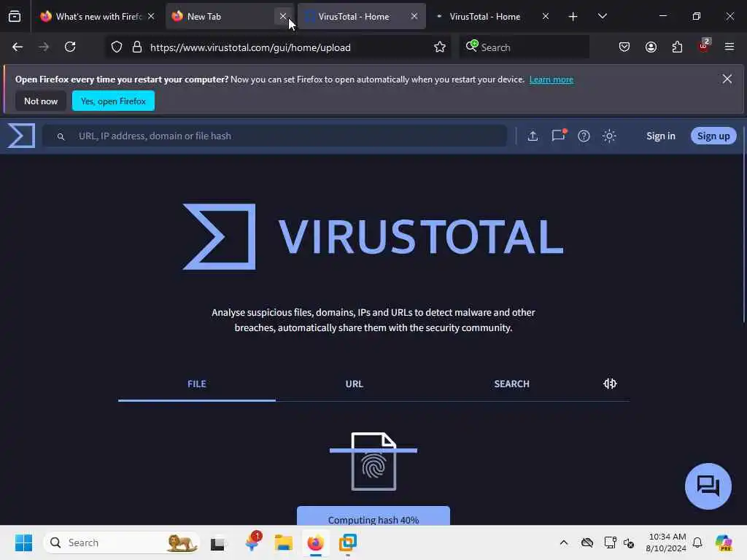The height and width of the screenshot is (560, 747).
Task: Close the active VirusTotal tab
Action: (x=414, y=17)
